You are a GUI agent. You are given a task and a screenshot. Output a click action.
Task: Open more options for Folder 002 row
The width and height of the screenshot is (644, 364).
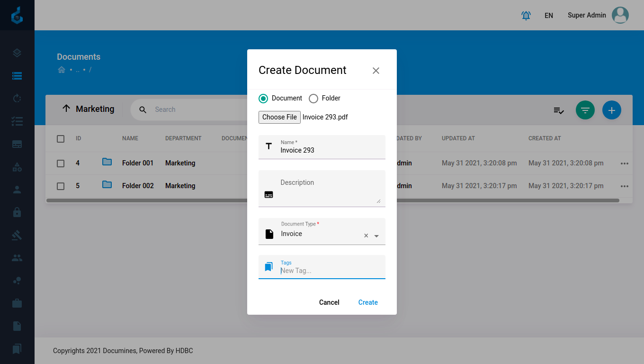point(624,186)
